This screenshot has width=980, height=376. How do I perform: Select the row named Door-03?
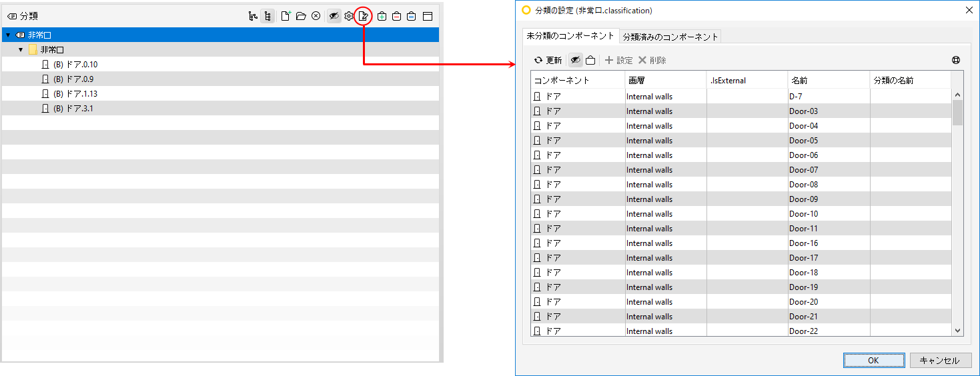click(741, 111)
